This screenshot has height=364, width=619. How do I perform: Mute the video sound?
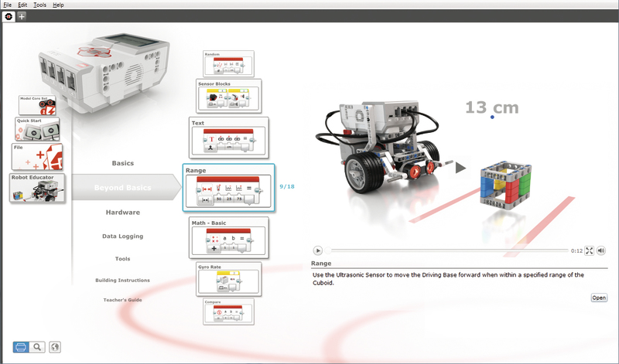tap(601, 250)
